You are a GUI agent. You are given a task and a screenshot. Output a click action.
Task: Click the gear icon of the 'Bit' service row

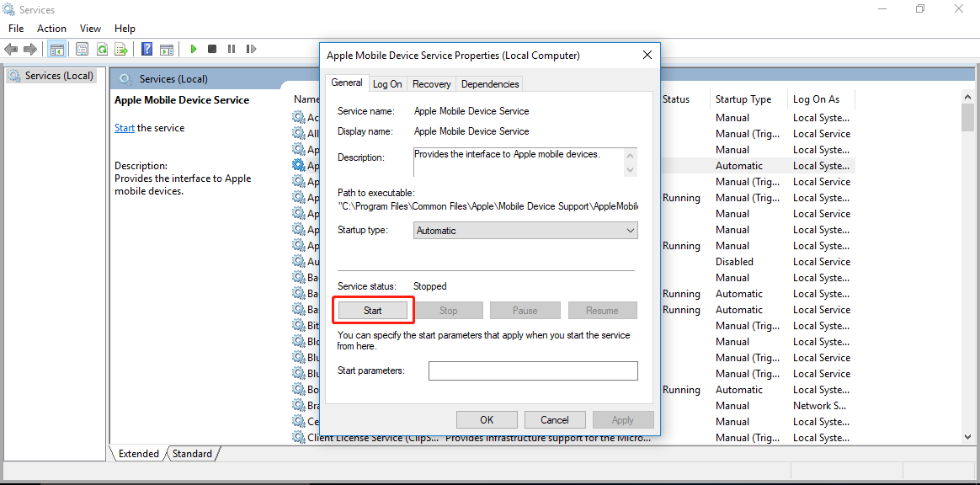click(x=298, y=325)
